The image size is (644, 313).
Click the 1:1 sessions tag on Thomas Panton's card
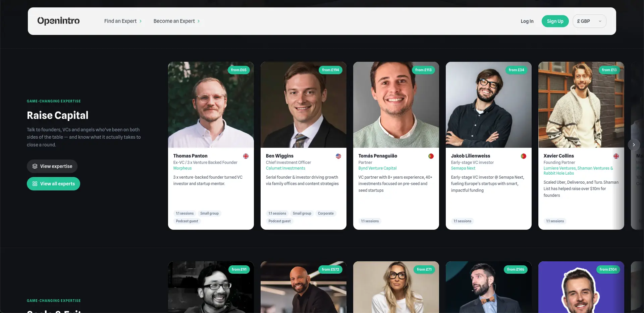pos(185,213)
